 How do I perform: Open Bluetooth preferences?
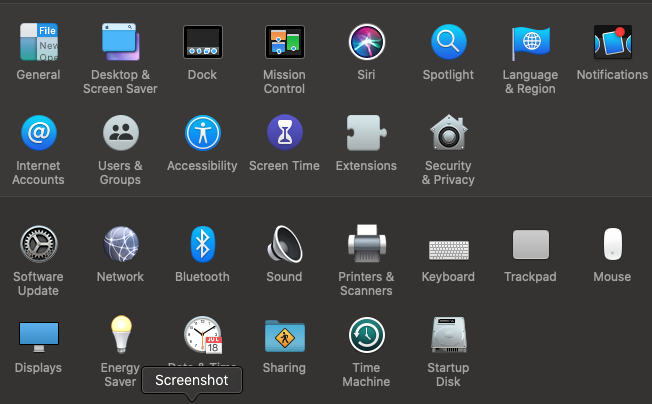pyautogui.click(x=203, y=244)
